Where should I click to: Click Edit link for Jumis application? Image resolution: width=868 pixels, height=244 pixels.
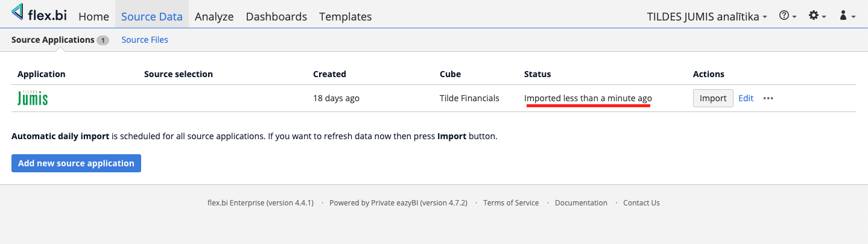pyautogui.click(x=746, y=98)
